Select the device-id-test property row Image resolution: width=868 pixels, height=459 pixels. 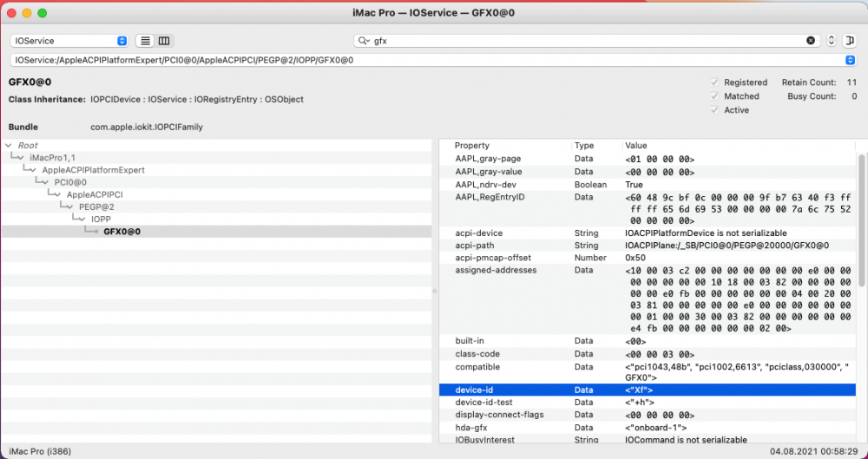[648, 403]
